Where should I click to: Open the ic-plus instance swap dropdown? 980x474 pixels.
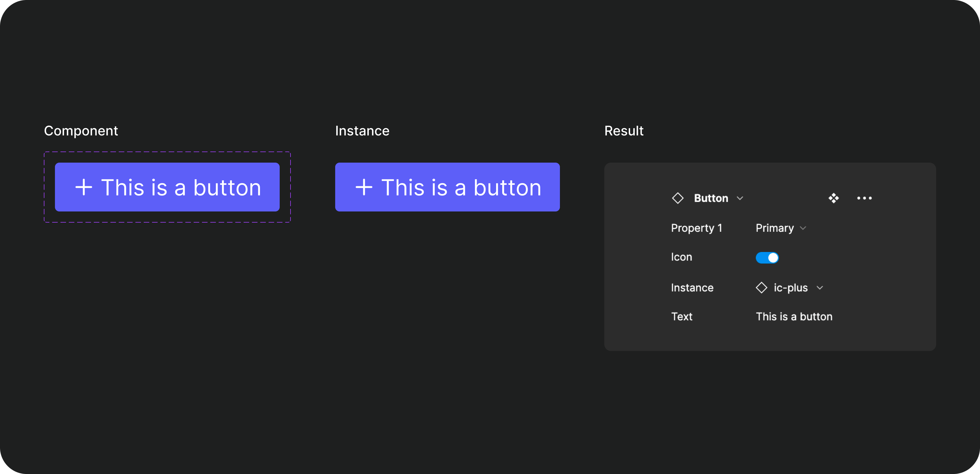(789, 288)
